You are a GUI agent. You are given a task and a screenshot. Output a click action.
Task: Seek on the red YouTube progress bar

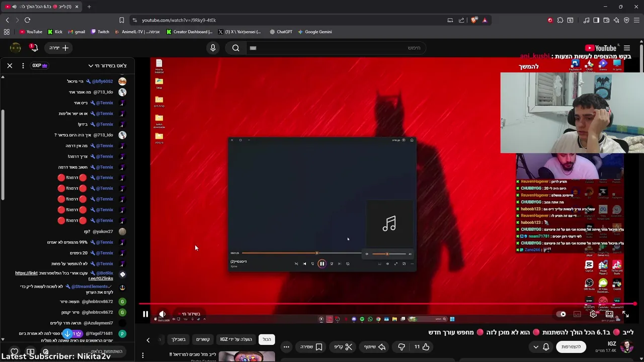tap(387, 304)
